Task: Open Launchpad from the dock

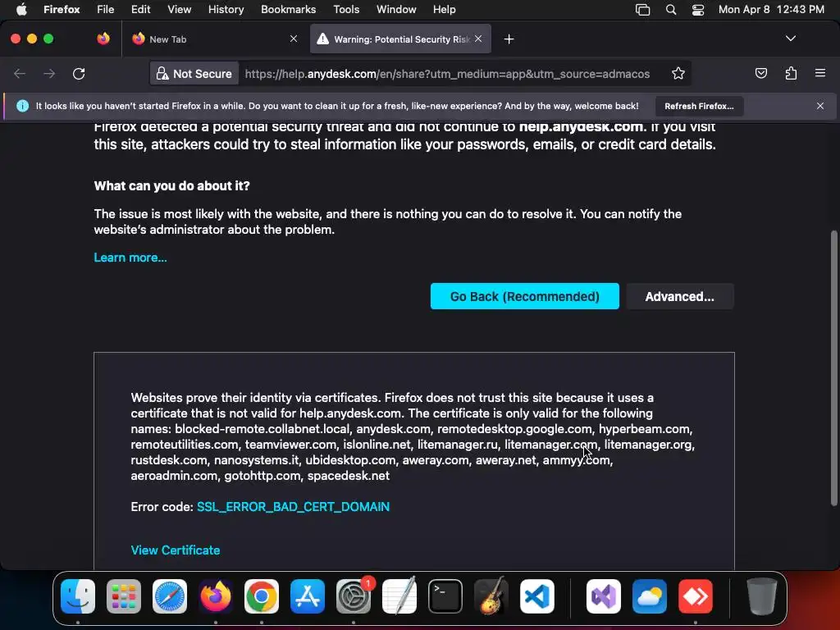Action: pyautogui.click(x=124, y=596)
